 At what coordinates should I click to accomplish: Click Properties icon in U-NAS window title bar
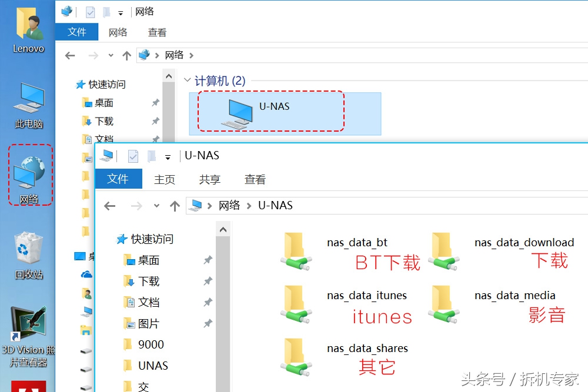(x=133, y=156)
